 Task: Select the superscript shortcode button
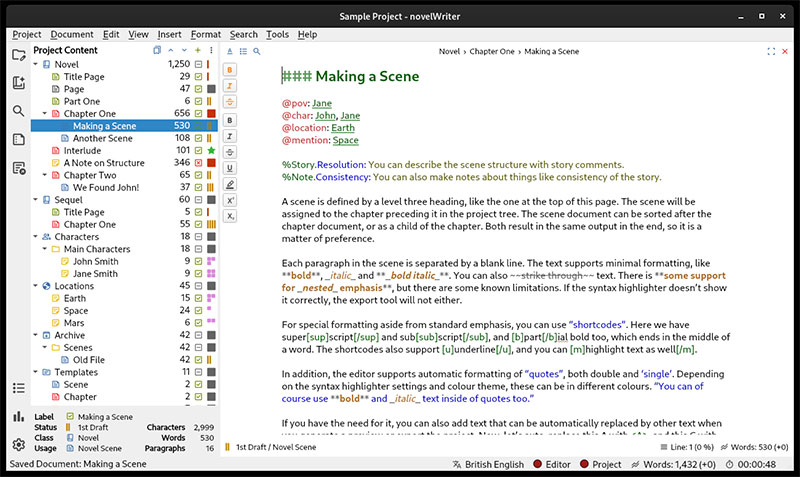(x=230, y=200)
